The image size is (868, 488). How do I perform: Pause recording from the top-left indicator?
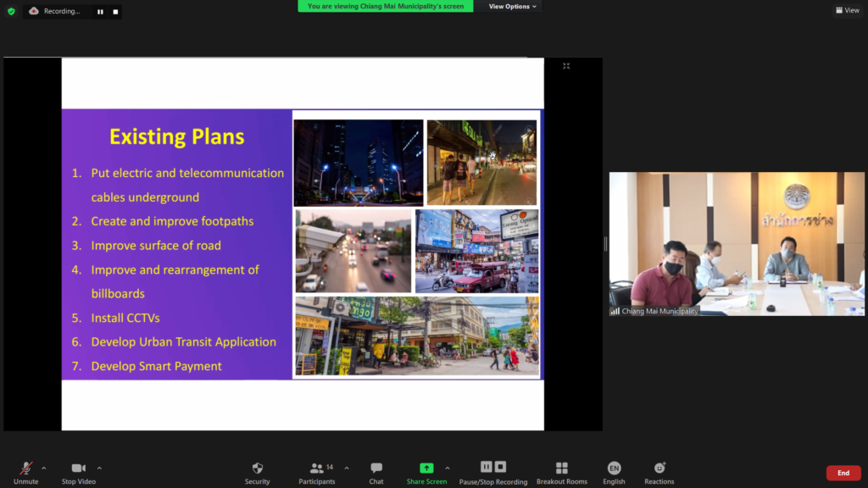tap(100, 12)
